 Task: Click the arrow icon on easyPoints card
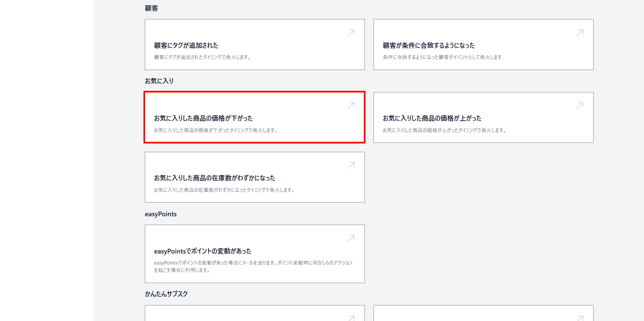point(351,238)
